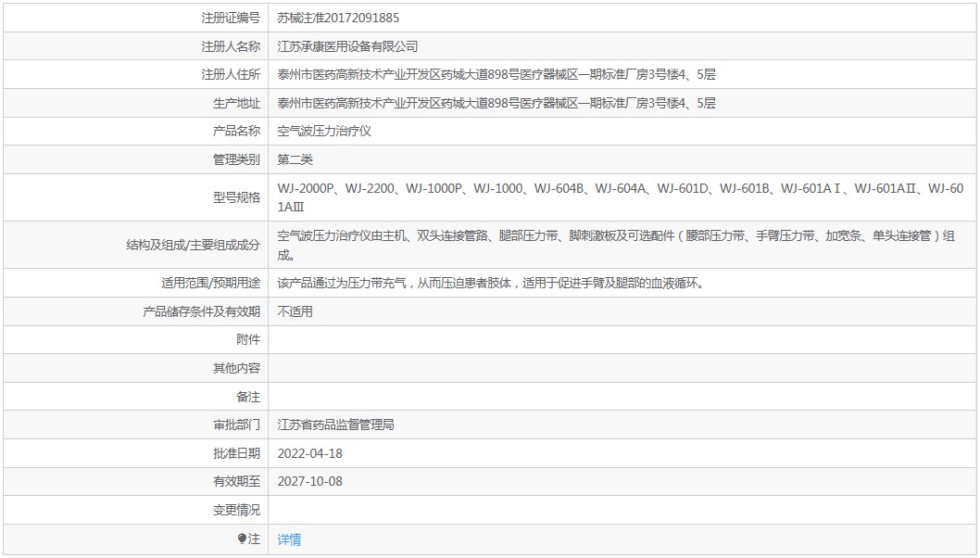Select registrant name 江苏承康医用设备有限公司
The width and height of the screenshot is (980, 558).
[x=347, y=46]
